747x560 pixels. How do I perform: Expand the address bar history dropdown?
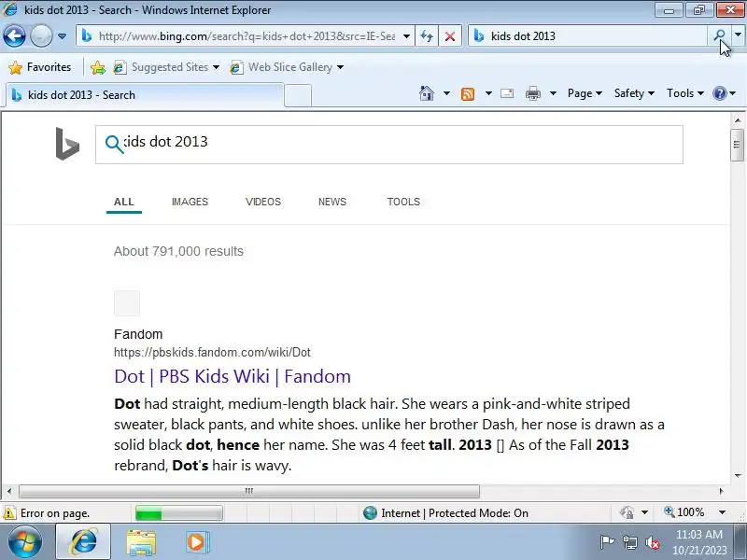[x=406, y=36]
